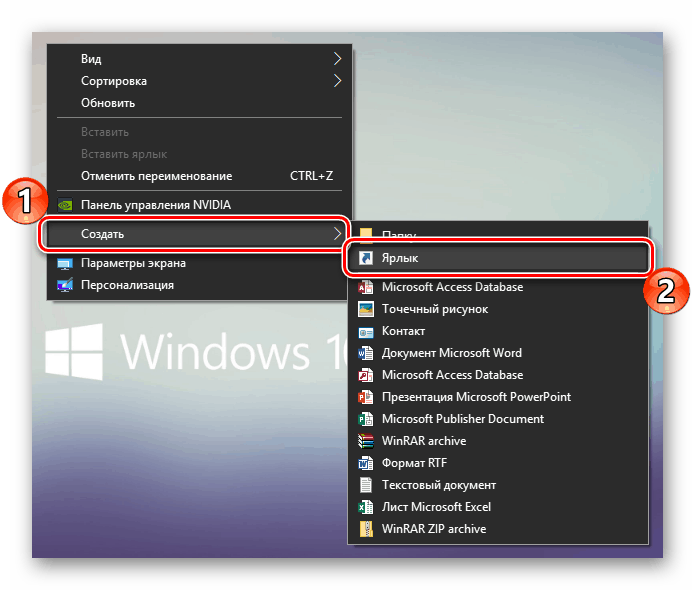Create a Microsoft Publisher Document

[498, 419]
